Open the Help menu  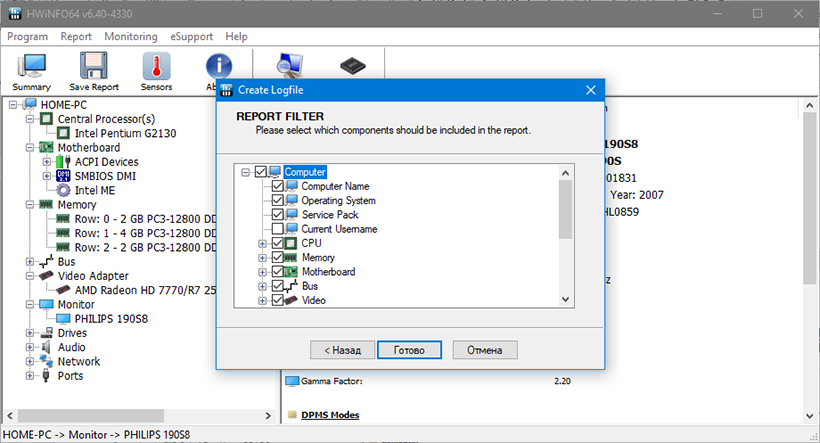coord(236,37)
